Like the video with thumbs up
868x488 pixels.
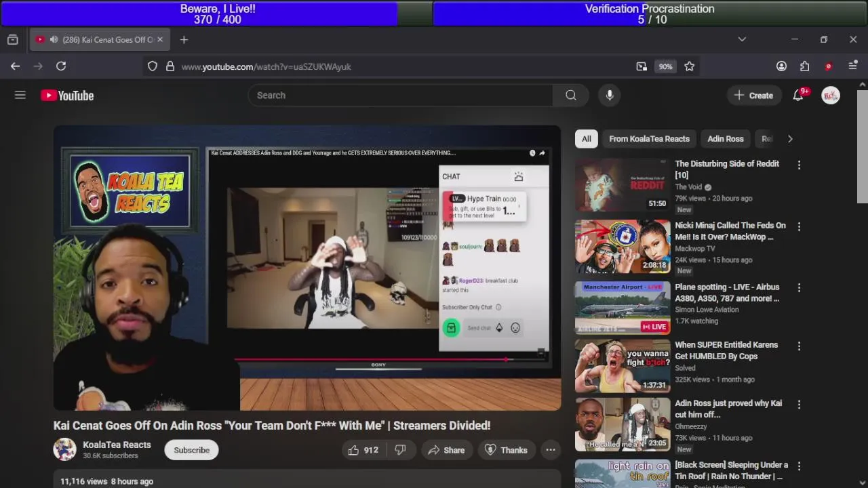click(363, 450)
